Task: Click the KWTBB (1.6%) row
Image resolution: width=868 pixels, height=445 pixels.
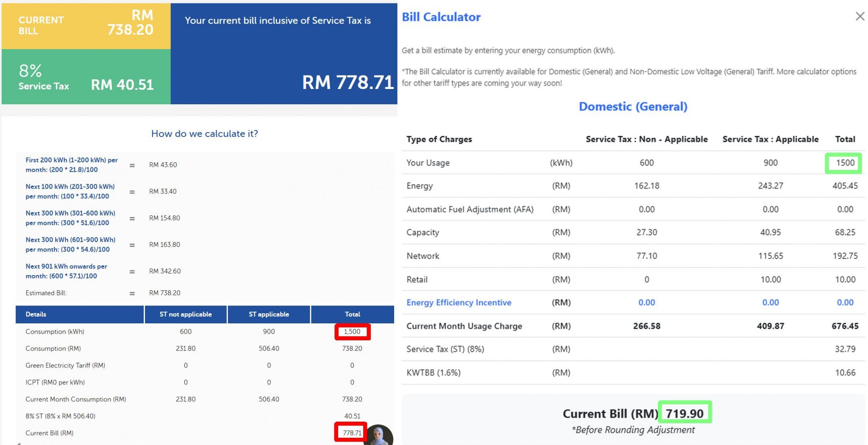Action: pyautogui.click(x=434, y=373)
